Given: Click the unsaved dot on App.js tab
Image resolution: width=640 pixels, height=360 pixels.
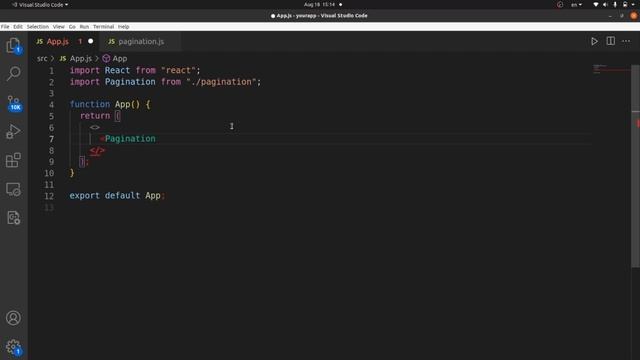Looking at the screenshot, I should point(91,41).
